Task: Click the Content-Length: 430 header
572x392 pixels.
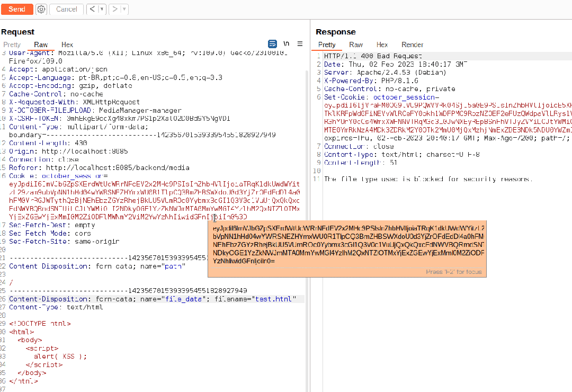Action: pos(48,142)
